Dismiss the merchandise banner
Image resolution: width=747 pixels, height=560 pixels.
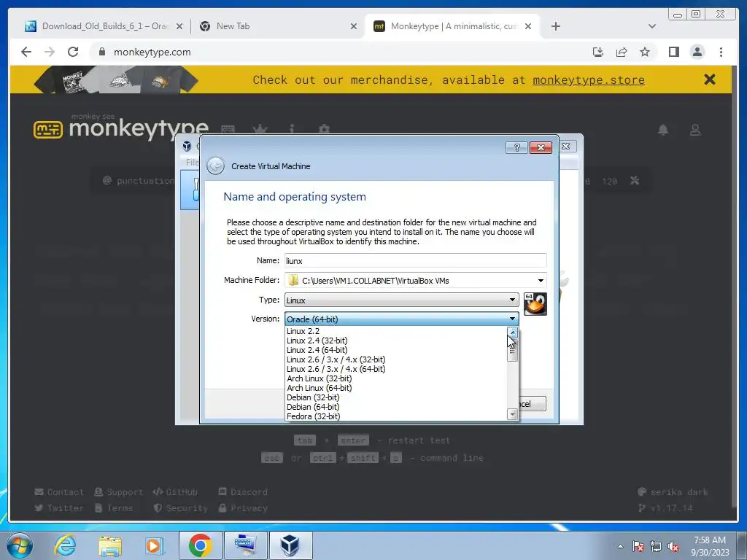coord(709,79)
